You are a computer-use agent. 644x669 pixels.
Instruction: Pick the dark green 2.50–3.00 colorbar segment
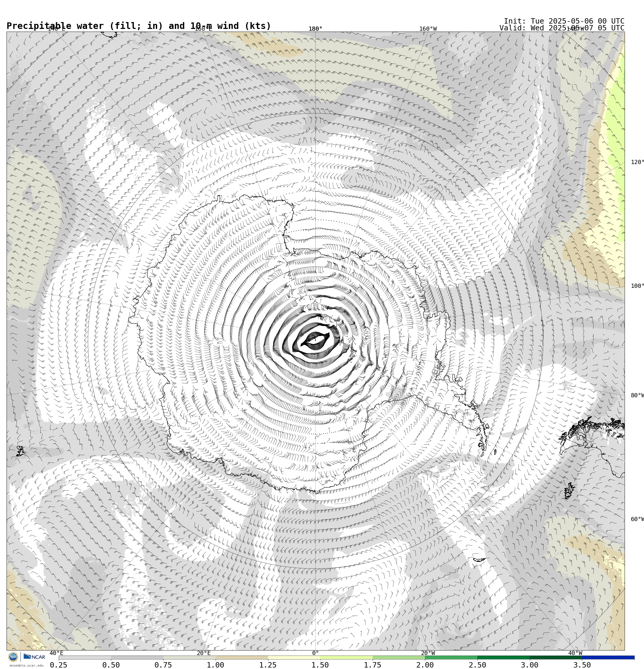(504, 657)
